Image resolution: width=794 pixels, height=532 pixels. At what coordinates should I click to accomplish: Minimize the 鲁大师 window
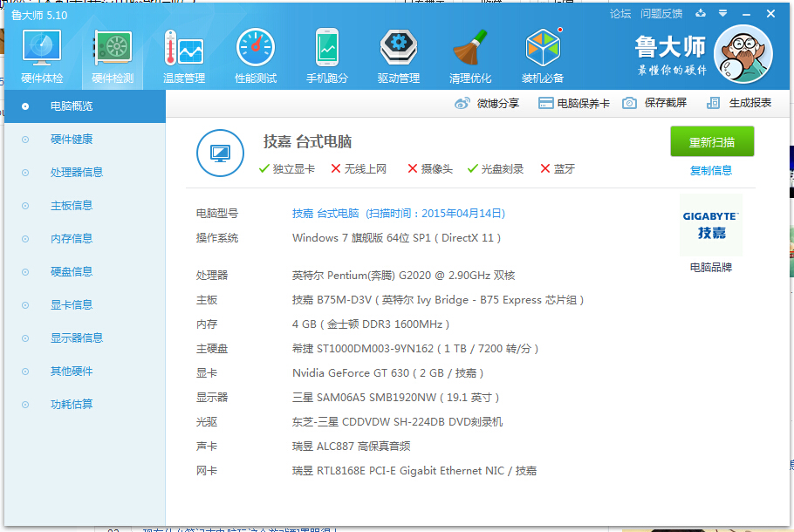point(746,14)
